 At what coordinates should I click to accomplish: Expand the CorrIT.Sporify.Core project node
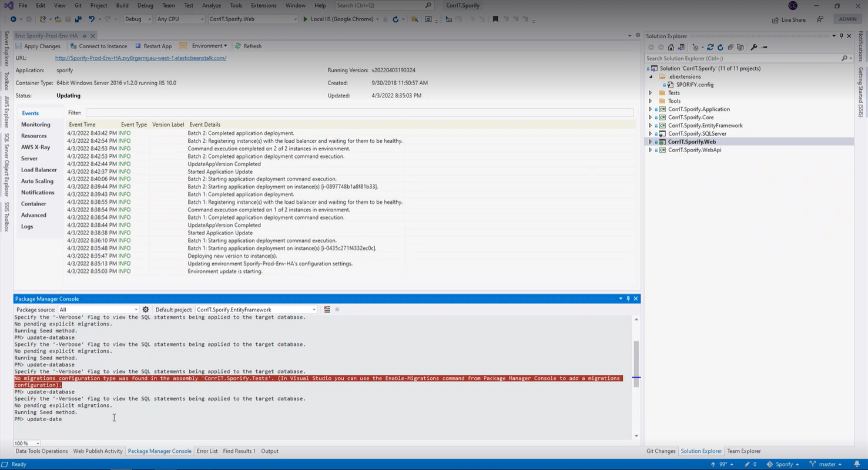(650, 117)
